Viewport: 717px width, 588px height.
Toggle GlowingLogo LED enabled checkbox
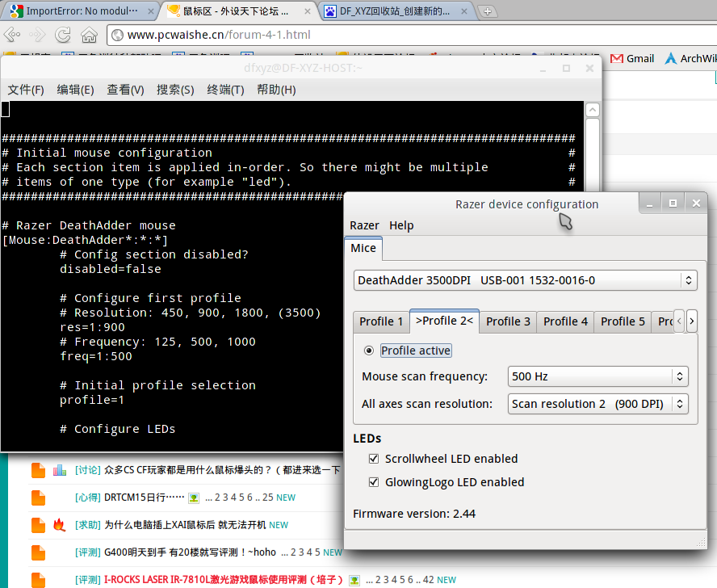374,482
